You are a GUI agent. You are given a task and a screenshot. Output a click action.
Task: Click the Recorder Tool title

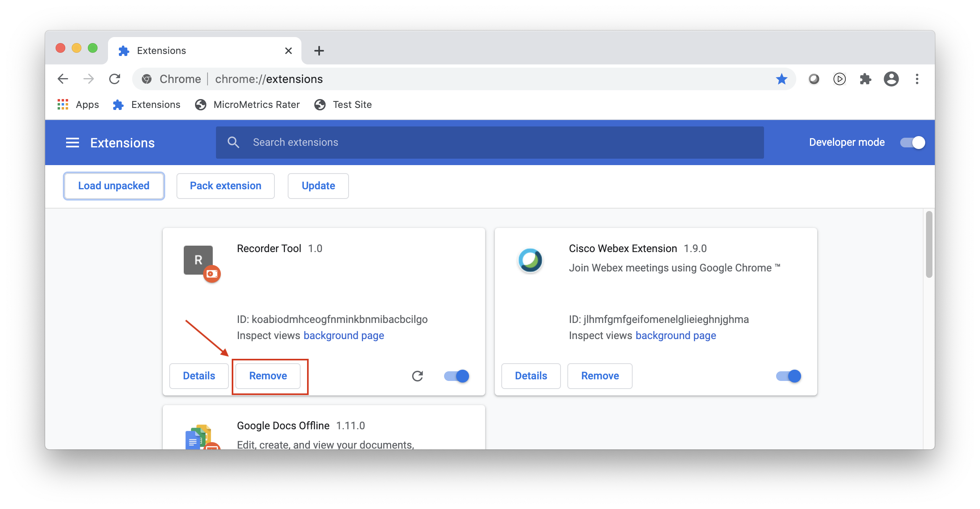pyautogui.click(x=269, y=248)
